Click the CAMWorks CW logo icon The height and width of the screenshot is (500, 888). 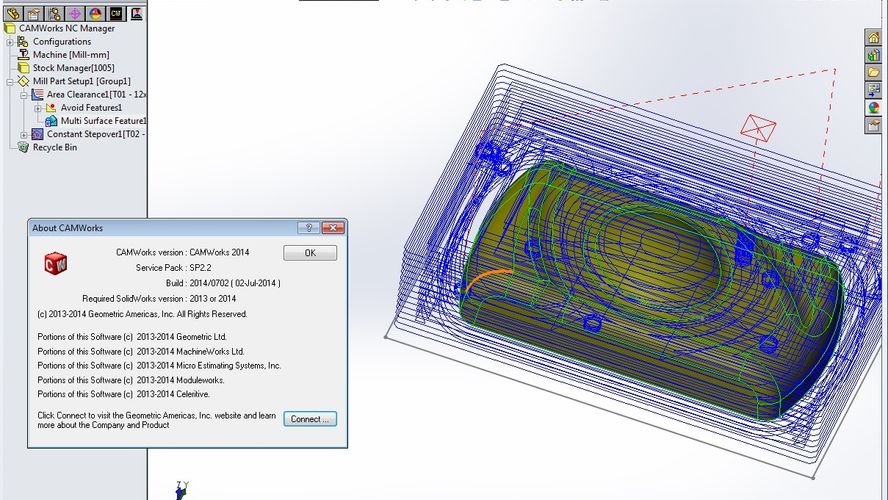pyautogui.click(x=56, y=263)
